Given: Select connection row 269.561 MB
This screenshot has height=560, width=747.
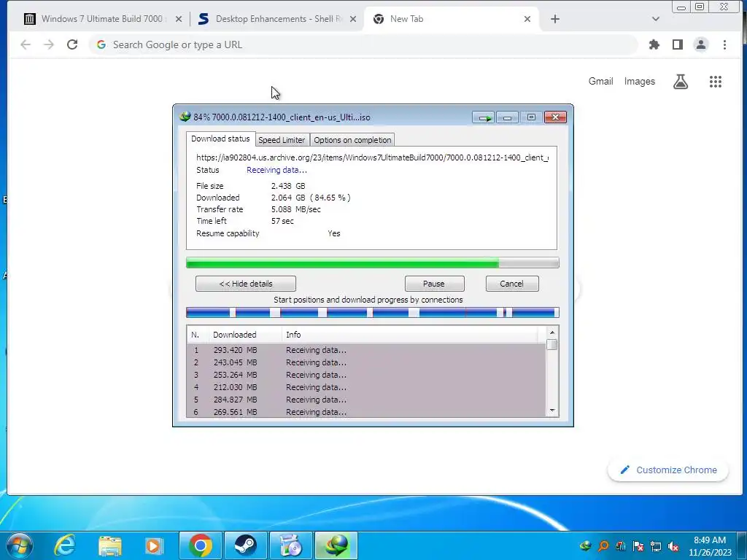Looking at the screenshot, I should pyautogui.click(x=366, y=411).
